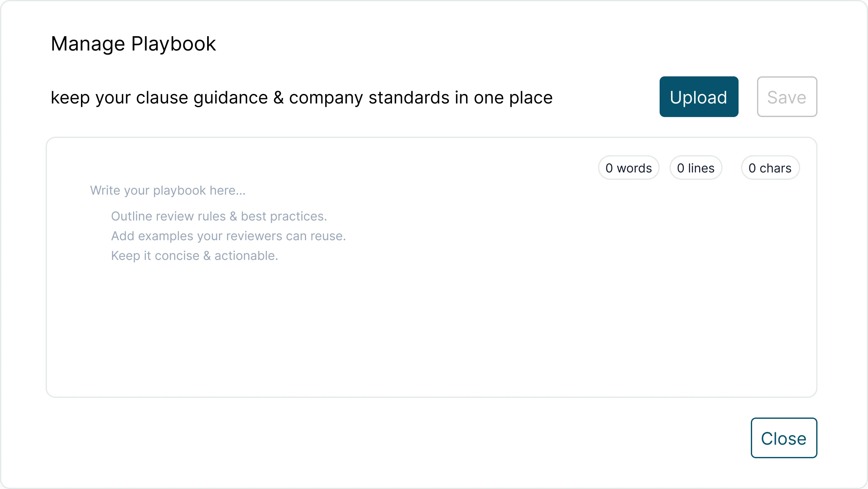Click the '0 words' counter badge

pyautogui.click(x=628, y=168)
